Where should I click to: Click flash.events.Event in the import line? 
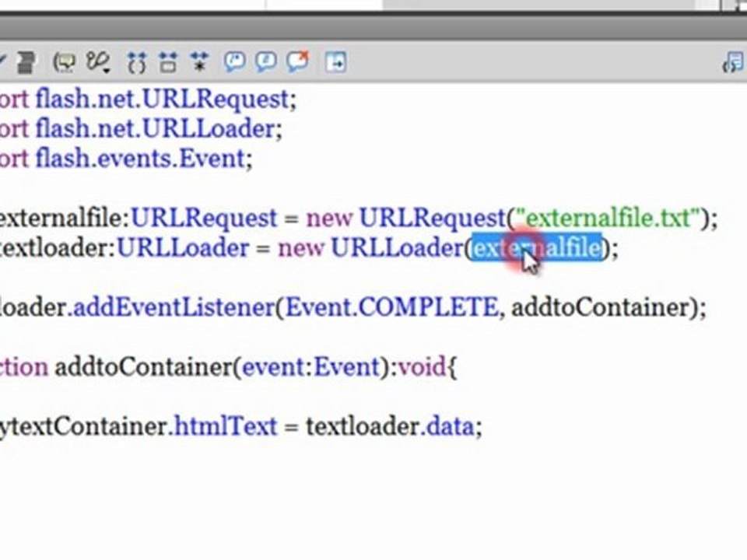point(141,159)
